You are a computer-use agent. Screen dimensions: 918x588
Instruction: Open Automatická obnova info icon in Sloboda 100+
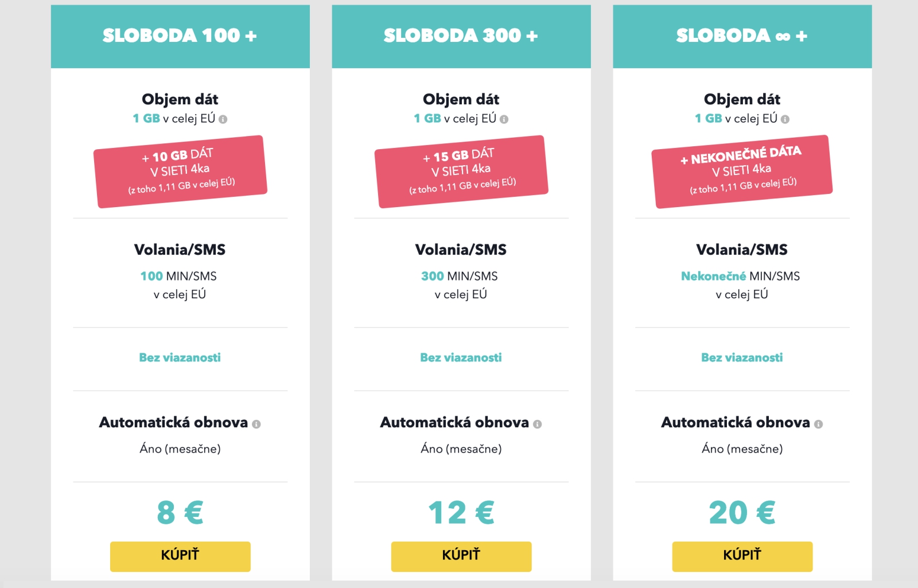256,424
